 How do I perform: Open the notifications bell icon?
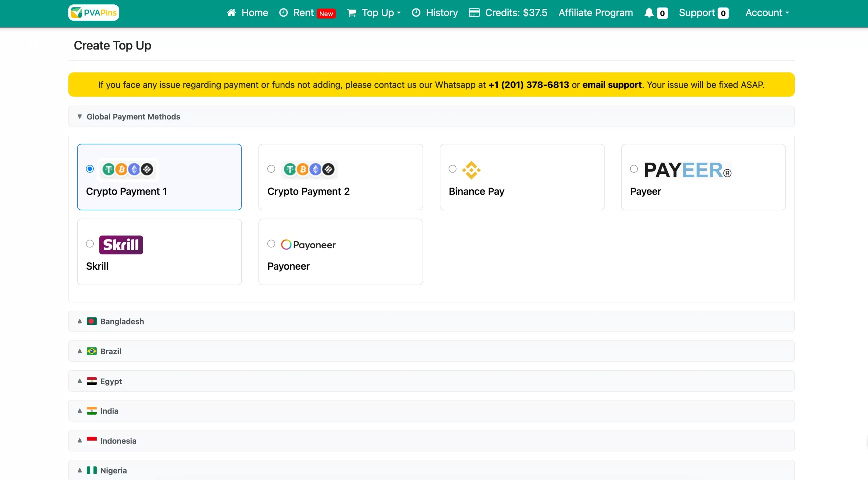pyautogui.click(x=649, y=13)
